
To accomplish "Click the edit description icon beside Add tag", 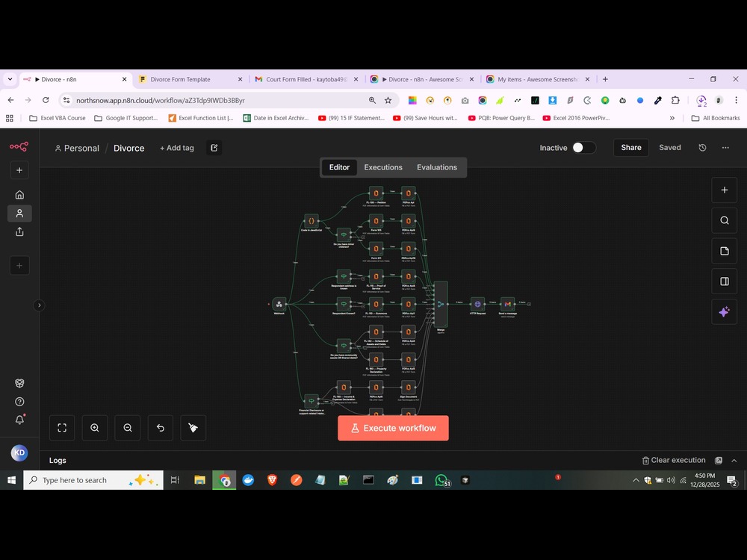I will pyautogui.click(x=214, y=148).
